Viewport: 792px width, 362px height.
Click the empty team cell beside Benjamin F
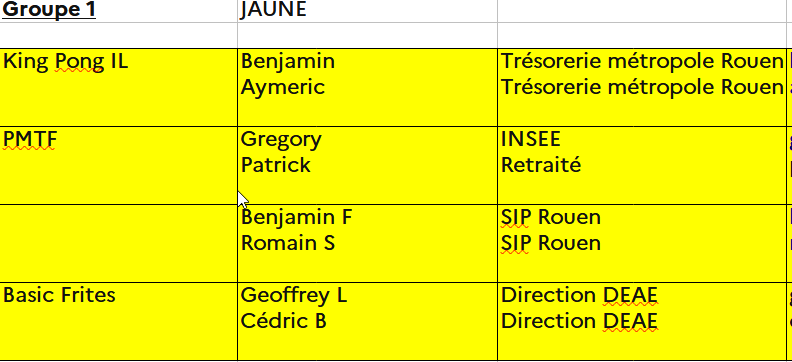tap(119, 243)
